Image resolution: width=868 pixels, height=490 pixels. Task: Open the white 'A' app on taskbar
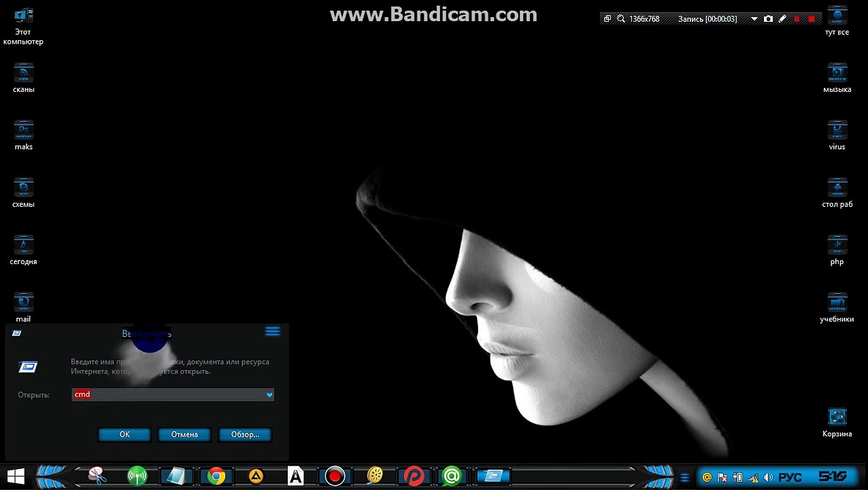coord(295,476)
